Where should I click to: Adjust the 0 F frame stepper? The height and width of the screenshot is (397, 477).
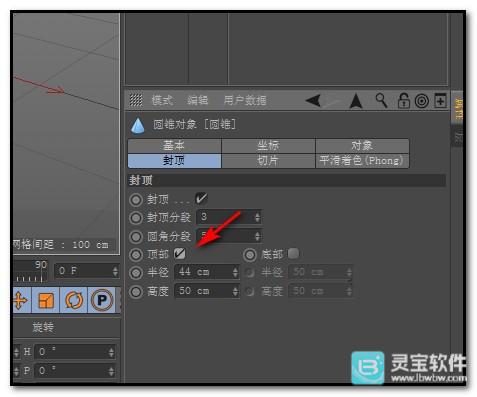click(115, 271)
